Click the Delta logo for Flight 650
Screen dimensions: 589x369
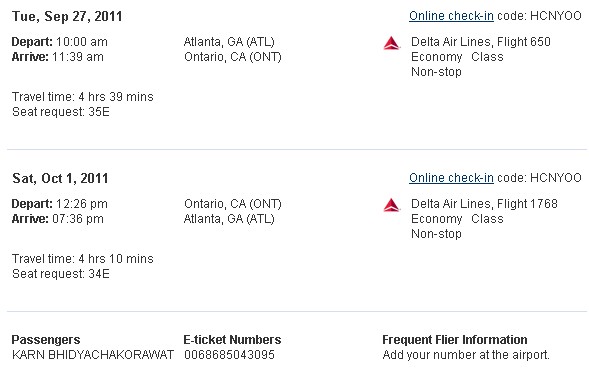391,43
